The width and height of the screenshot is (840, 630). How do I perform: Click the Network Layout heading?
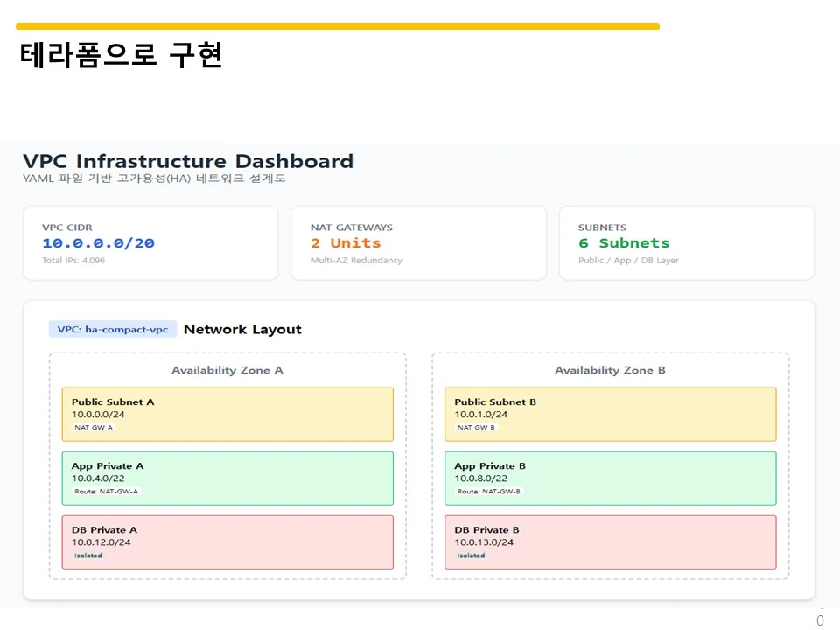coord(242,330)
